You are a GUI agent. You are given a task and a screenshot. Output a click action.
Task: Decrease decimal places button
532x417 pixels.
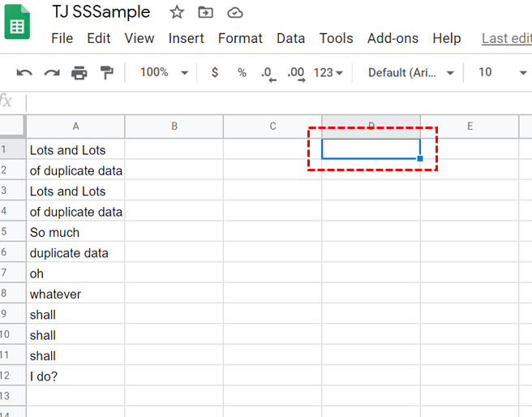click(268, 73)
